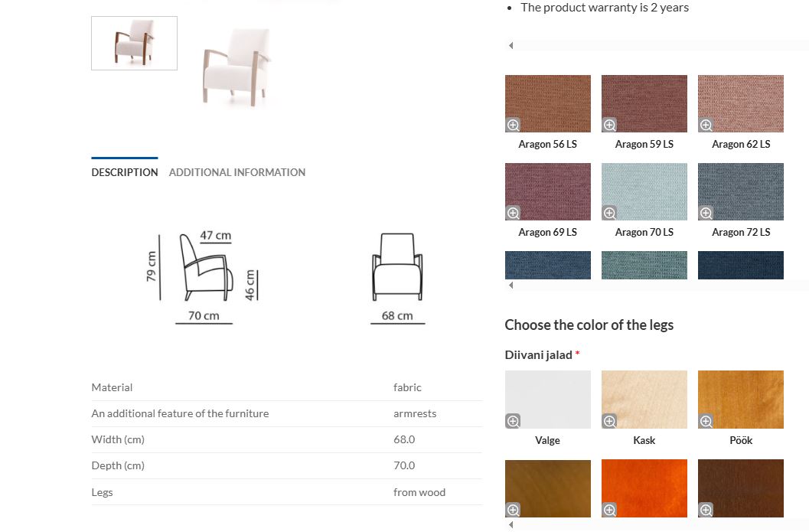
Task: Click zoom icon on Valge leg color
Action: (513, 421)
